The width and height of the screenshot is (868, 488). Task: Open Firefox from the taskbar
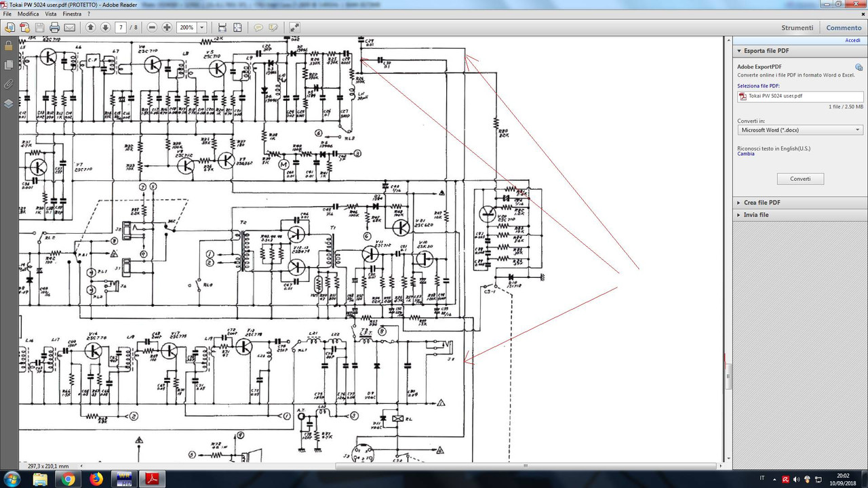click(96, 479)
